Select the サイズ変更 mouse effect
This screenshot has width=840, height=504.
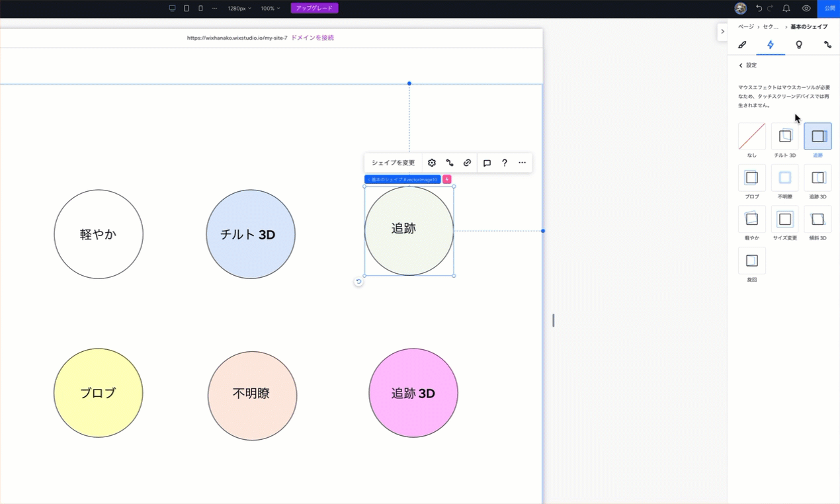coord(785,219)
